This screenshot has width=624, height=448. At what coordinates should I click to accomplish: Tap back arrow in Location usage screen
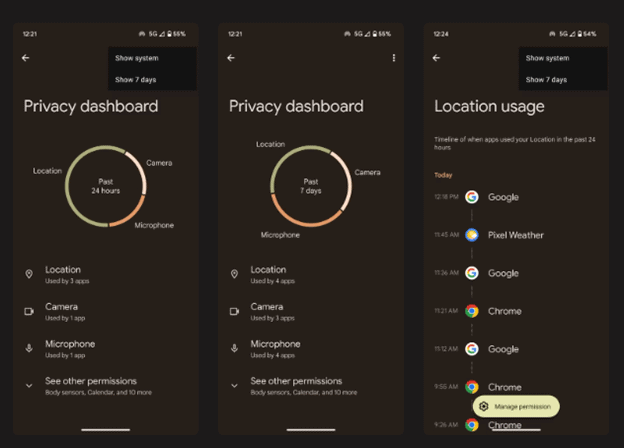[x=436, y=58]
